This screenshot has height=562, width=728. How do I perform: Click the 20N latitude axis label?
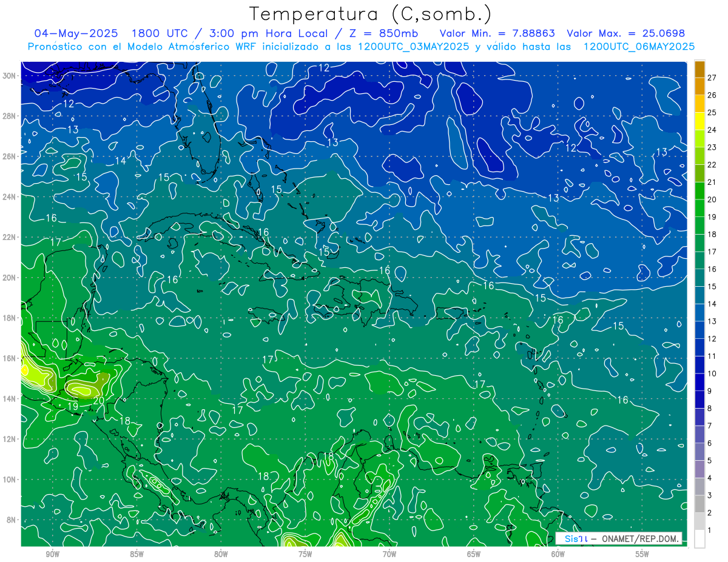pos(10,277)
